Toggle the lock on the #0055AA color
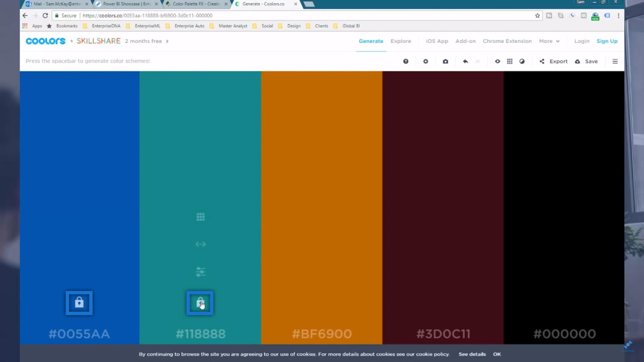Viewport: 644px width, 362px height. pos(79,303)
